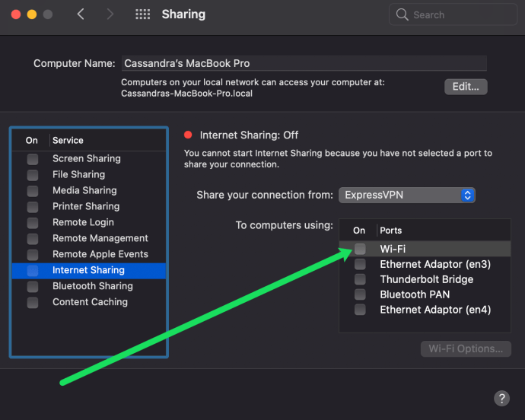Click the magnifying glass search icon
This screenshot has width=525, height=420.
point(402,14)
